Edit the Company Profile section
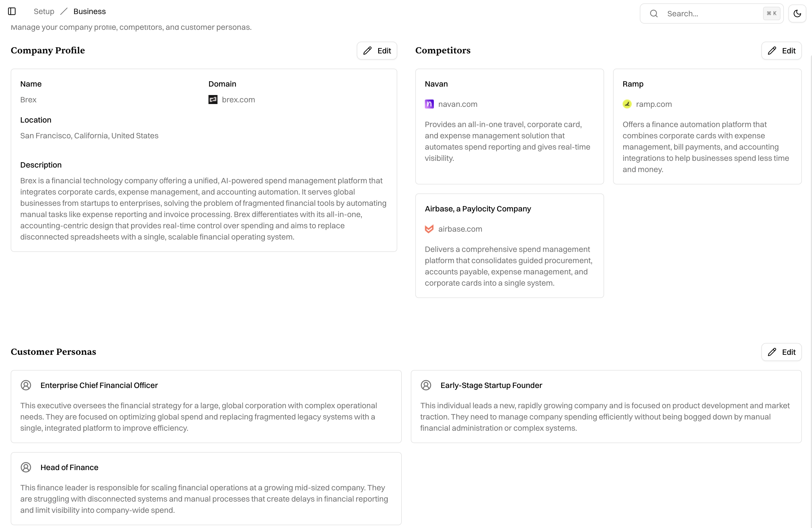This screenshot has width=812, height=528. point(377,51)
